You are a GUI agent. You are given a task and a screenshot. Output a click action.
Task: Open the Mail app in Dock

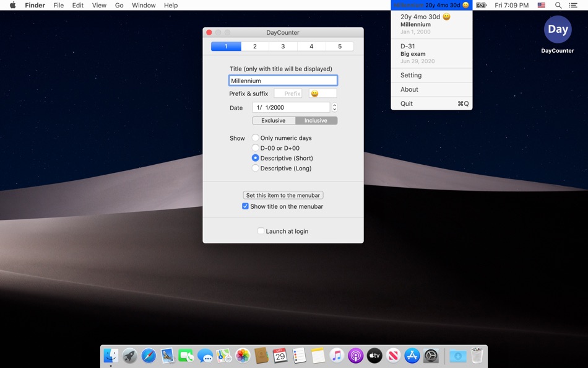click(x=167, y=355)
